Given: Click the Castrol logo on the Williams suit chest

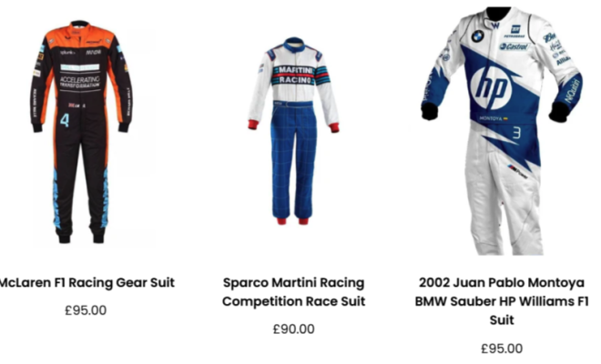Looking at the screenshot, I should (514, 46).
